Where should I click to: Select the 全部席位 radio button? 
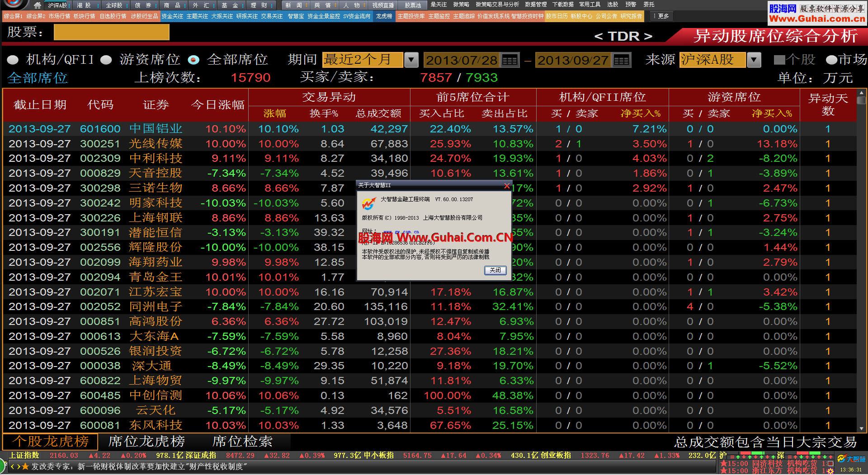pyautogui.click(x=193, y=60)
